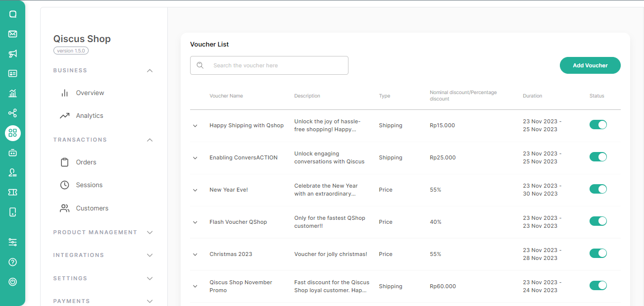Open the help question mark icon
This screenshot has width=644, height=306.
13,262
